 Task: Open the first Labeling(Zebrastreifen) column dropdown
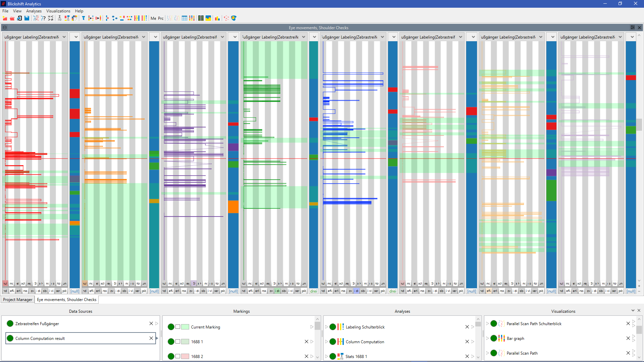[x=64, y=37]
